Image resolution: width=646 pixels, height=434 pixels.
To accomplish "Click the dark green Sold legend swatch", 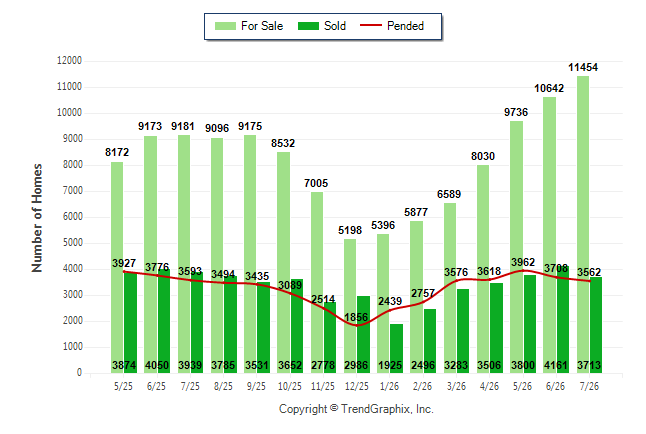I will (308, 26).
